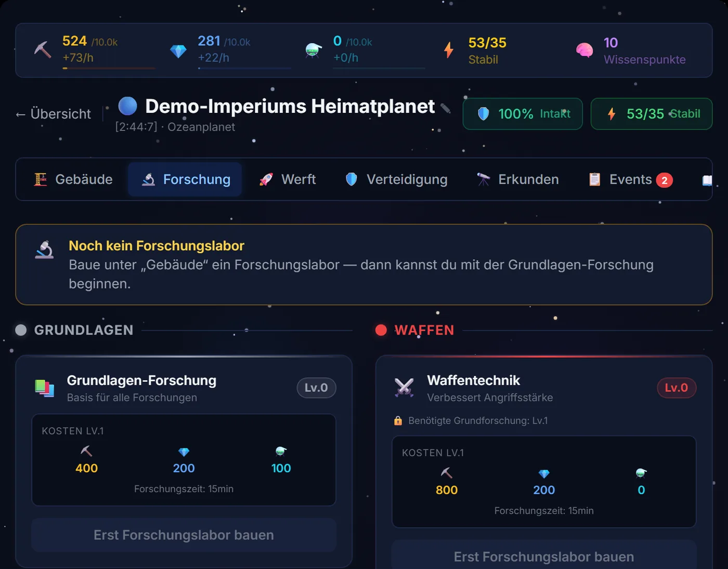Click the flask resource storage progress bar
This screenshot has width=728, height=569.
(x=379, y=68)
